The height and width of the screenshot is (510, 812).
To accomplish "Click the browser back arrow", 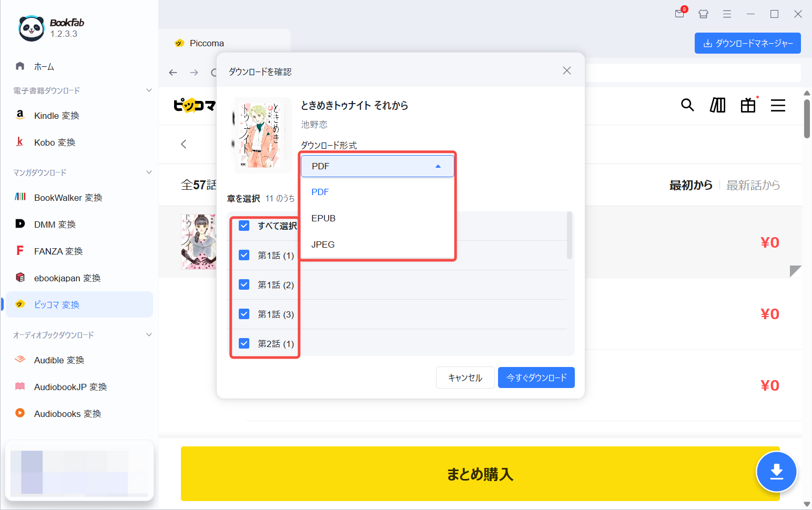I will pos(173,73).
